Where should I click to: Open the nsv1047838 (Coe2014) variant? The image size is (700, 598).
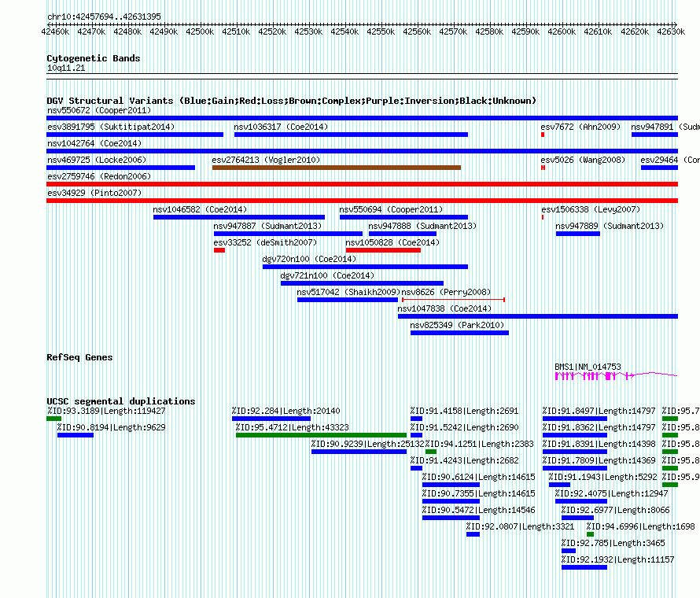pos(538,316)
